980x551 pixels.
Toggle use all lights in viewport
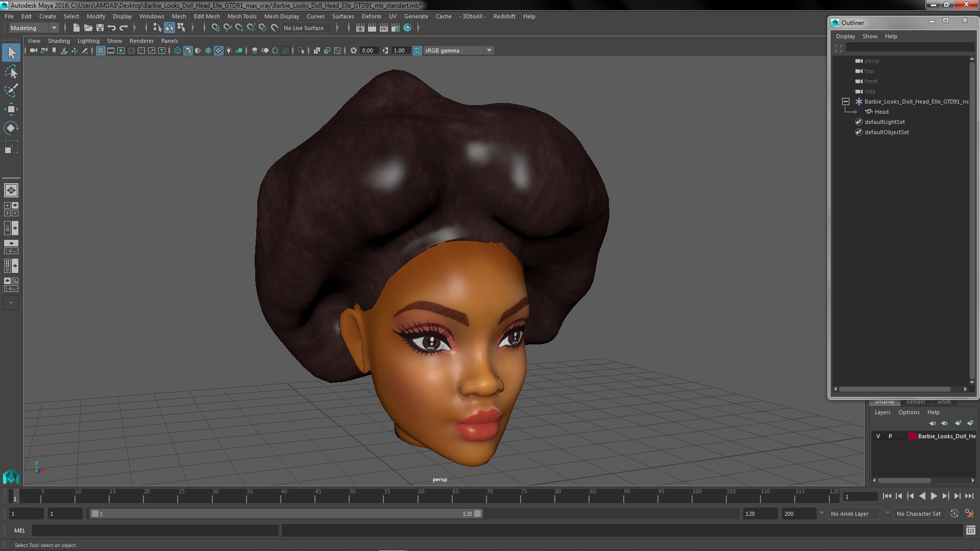coord(229,51)
